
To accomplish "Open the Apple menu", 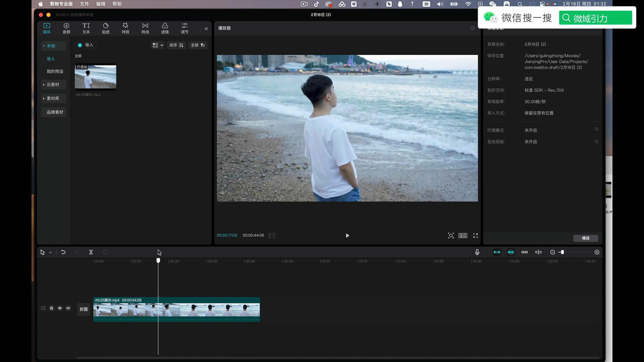I will click(41, 4).
